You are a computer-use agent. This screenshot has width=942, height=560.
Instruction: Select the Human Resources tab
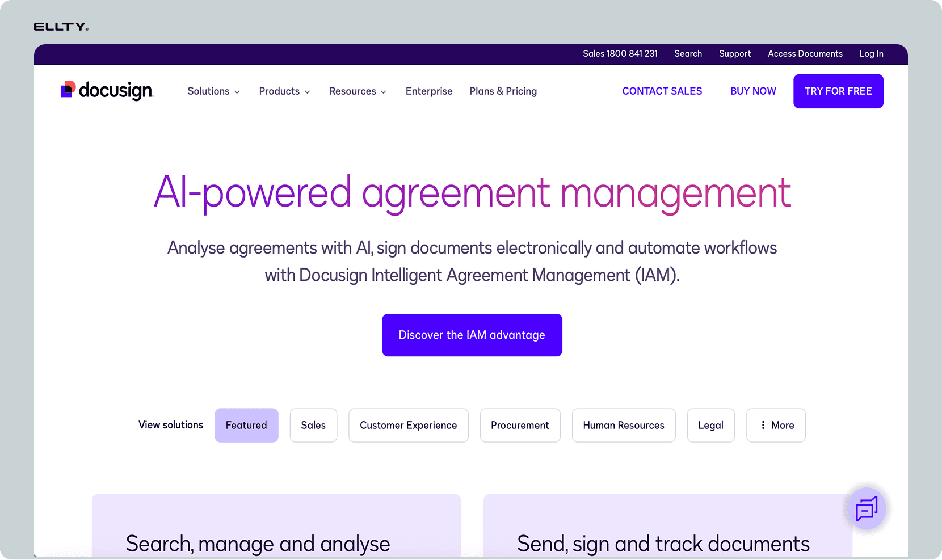(x=624, y=425)
